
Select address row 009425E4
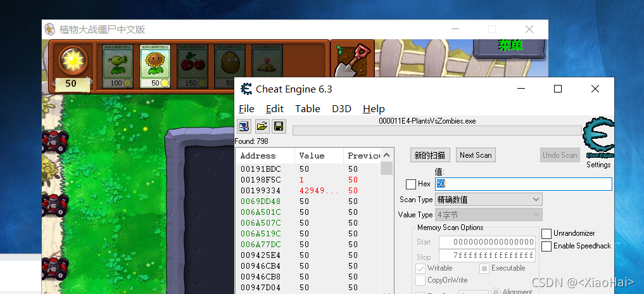(x=308, y=255)
